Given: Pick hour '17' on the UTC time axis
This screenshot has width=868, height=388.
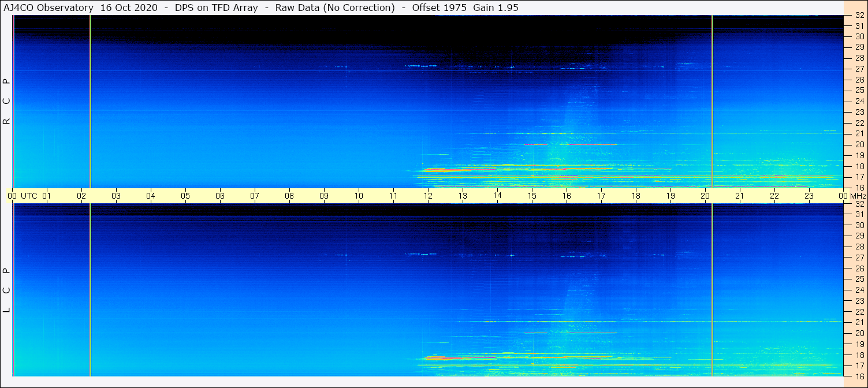Looking at the screenshot, I should pos(601,196).
